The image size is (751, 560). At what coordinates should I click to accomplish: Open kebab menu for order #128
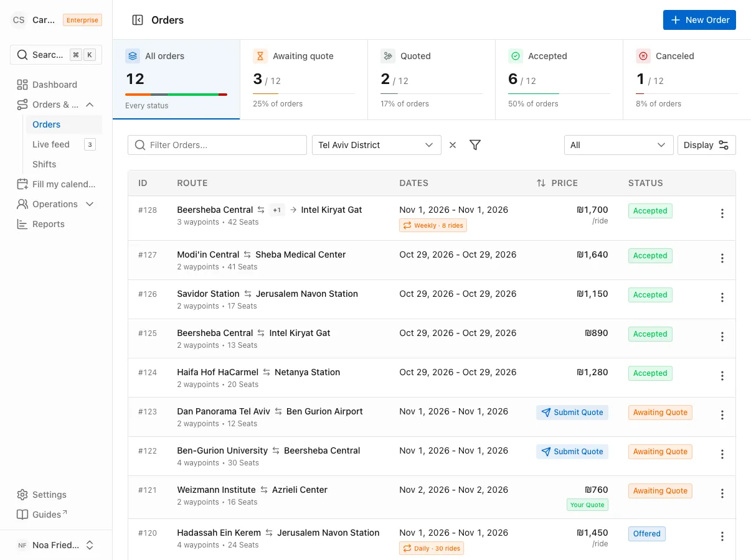(722, 213)
